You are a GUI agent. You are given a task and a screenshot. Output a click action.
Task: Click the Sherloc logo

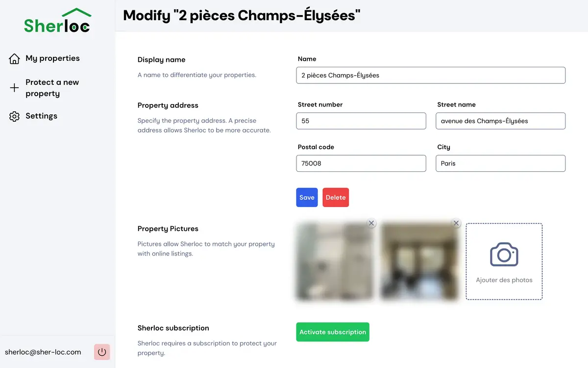pyautogui.click(x=57, y=21)
